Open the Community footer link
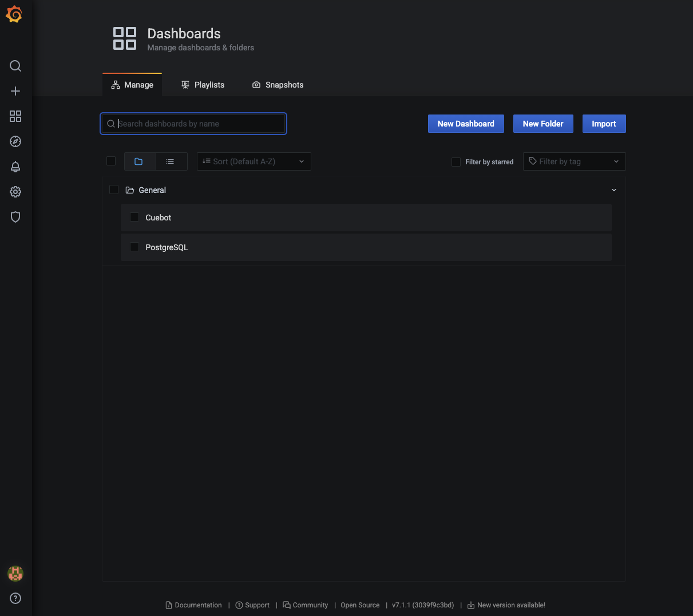This screenshot has width=693, height=616. tap(306, 605)
